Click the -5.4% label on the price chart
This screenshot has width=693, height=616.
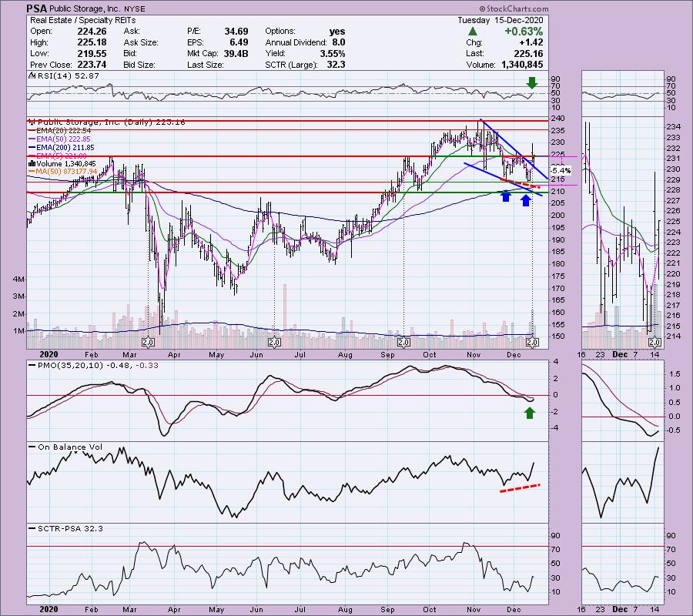(561, 171)
